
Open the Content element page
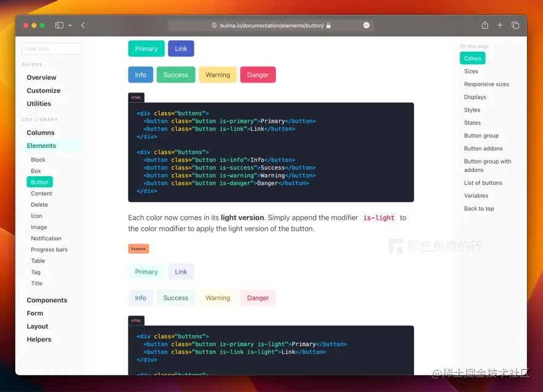(x=41, y=194)
